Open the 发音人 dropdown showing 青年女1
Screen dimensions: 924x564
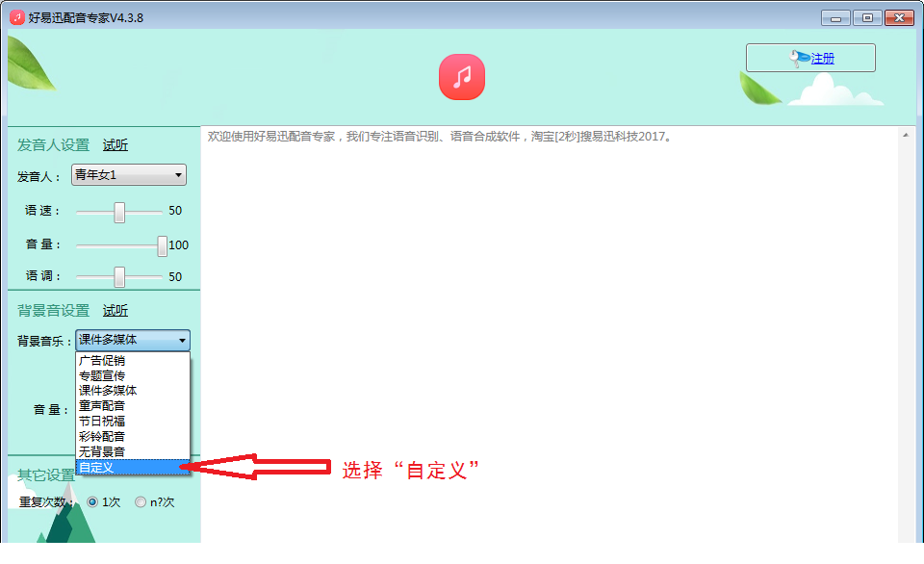tap(129, 175)
